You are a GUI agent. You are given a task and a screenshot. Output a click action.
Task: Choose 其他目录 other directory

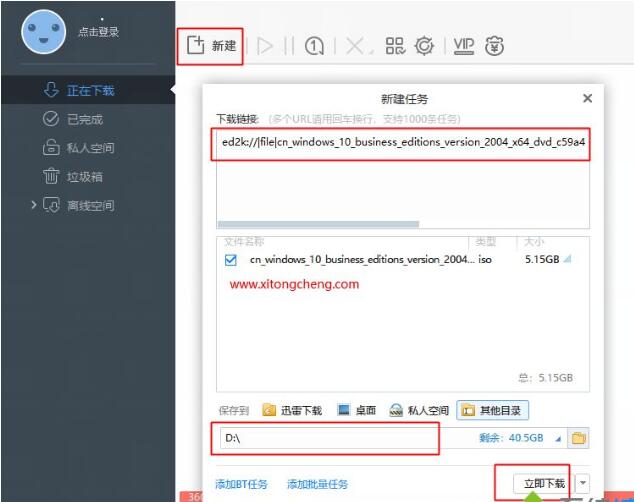coord(492,410)
